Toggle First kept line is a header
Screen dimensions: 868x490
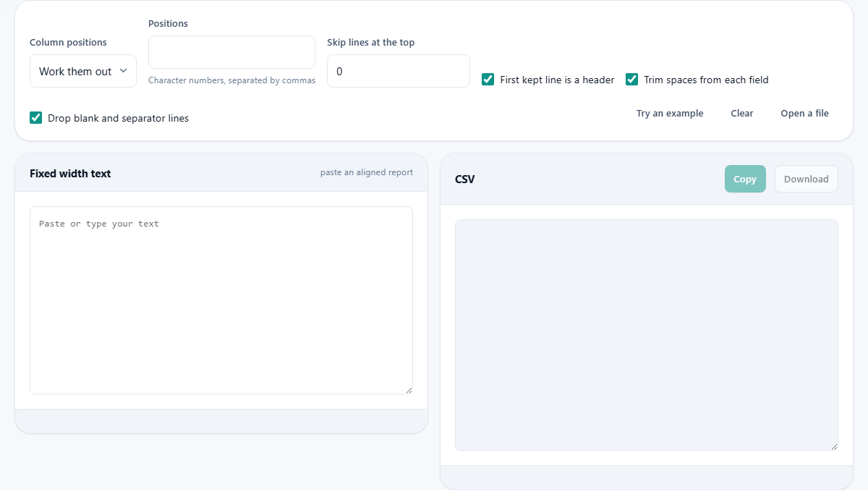[x=488, y=80]
